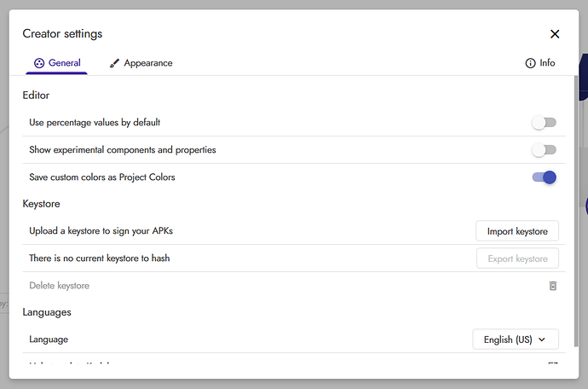Click the partially visible icon below Language row
588x389 pixels.
(x=553, y=363)
